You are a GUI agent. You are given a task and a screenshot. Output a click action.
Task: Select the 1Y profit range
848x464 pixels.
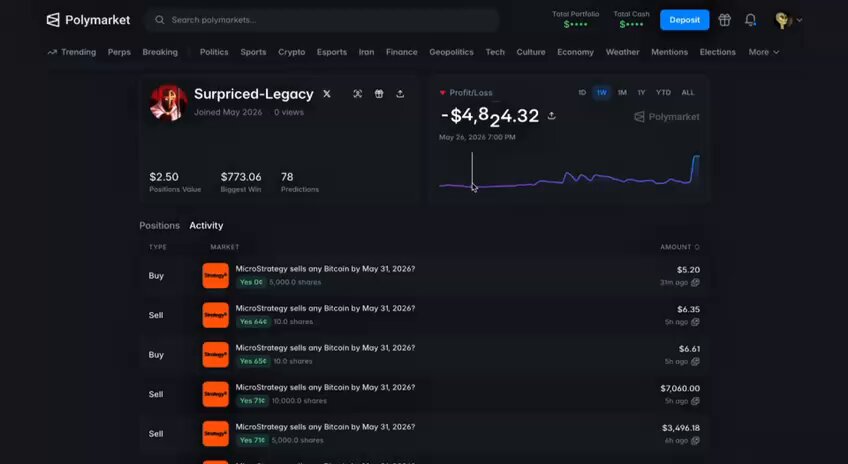coord(641,92)
